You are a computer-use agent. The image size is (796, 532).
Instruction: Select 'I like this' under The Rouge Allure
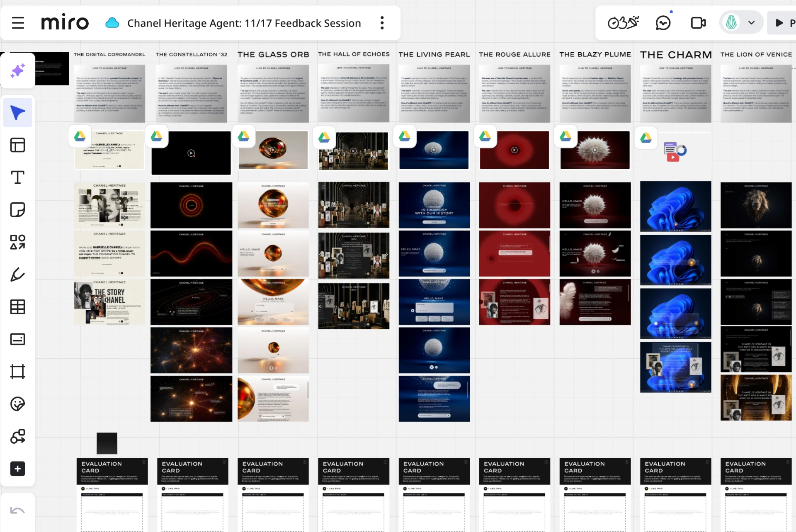click(x=493, y=488)
